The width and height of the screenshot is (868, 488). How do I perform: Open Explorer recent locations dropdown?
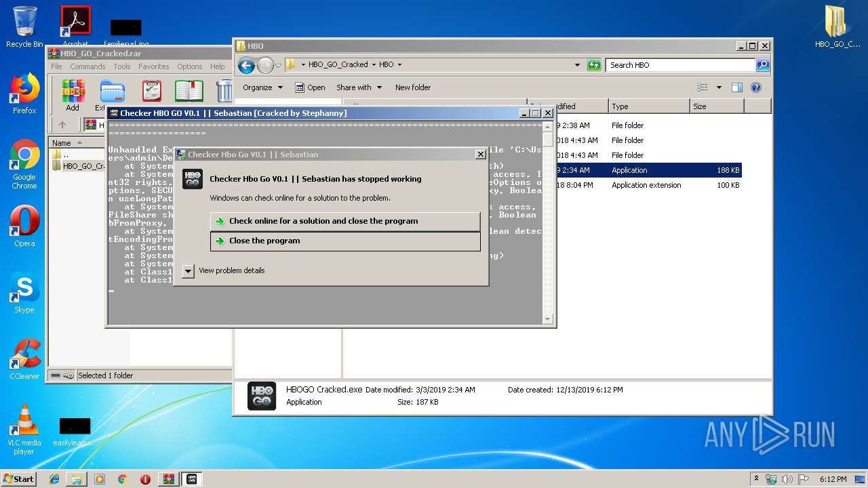(x=278, y=66)
